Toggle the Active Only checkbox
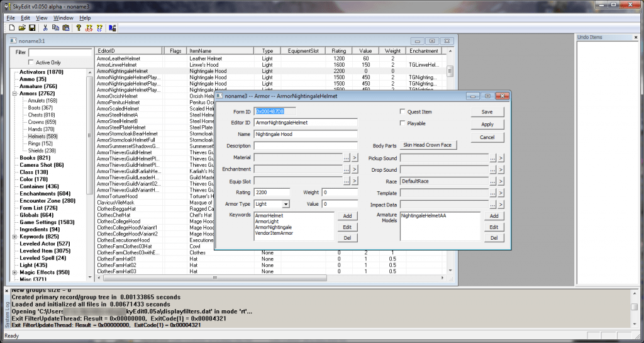 pos(31,62)
